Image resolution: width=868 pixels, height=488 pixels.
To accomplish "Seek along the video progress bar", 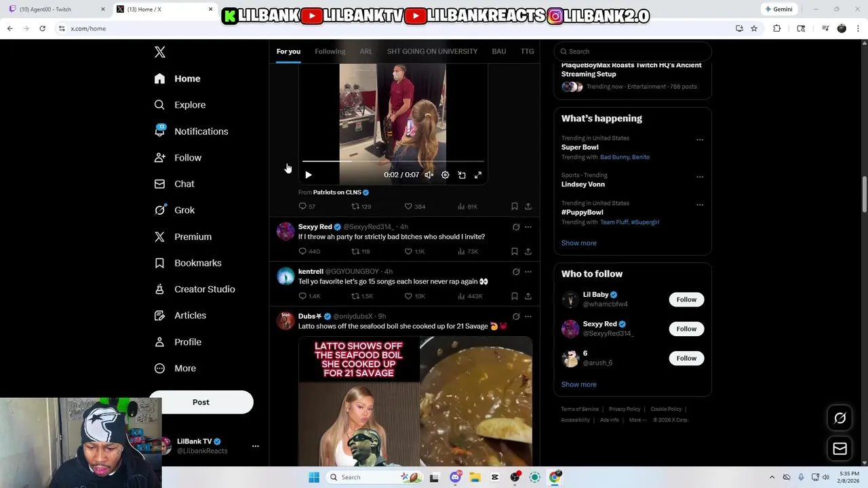I will 393,161.
